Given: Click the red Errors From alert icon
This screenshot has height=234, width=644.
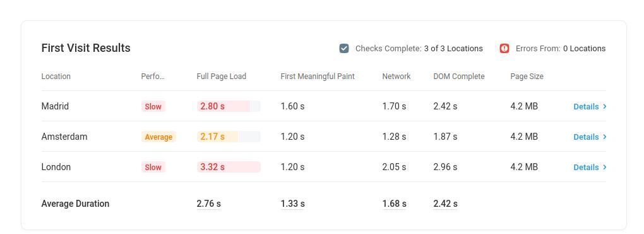Looking at the screenshot, I should (x=504, y=49).
